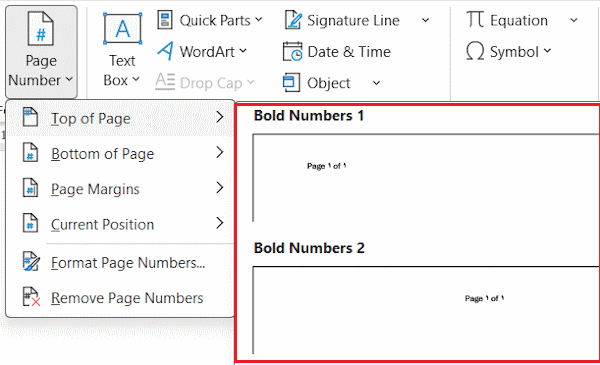This screenshot has height=365, width=600.
Task: Click the Equation pi icon
Action: click(x=475, y=19)
